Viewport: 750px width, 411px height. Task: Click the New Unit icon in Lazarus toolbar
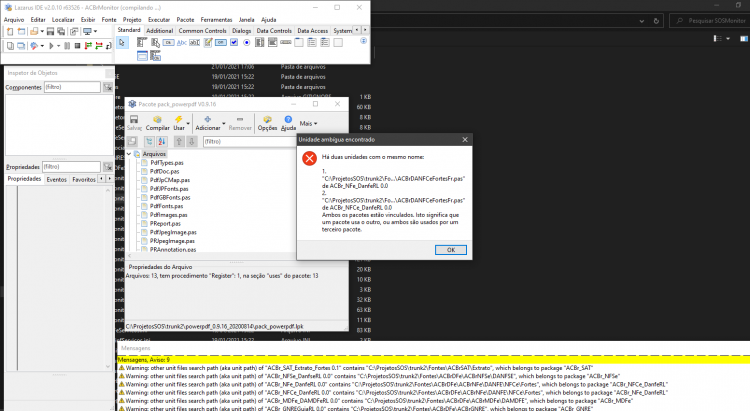click(x=10, y=32)
